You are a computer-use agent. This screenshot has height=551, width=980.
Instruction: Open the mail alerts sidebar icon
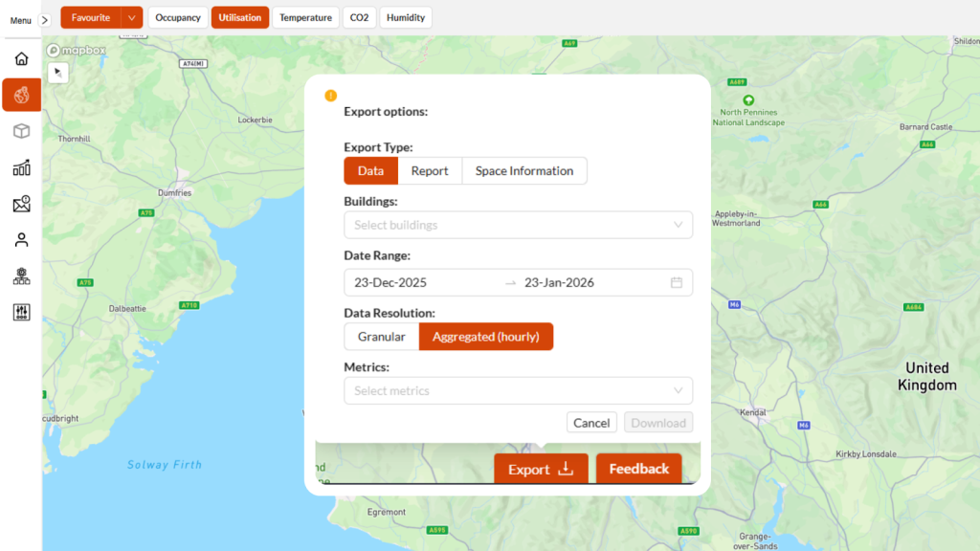point(21,204)
